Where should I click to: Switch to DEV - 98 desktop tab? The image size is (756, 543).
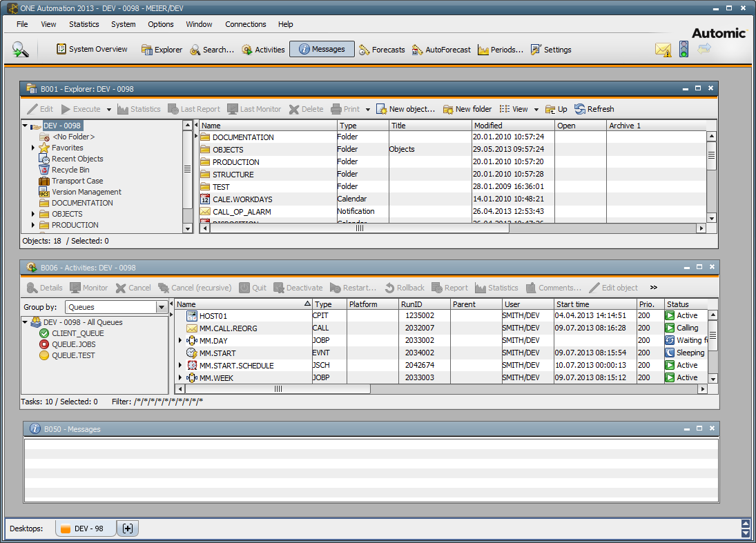coord(86,529)
